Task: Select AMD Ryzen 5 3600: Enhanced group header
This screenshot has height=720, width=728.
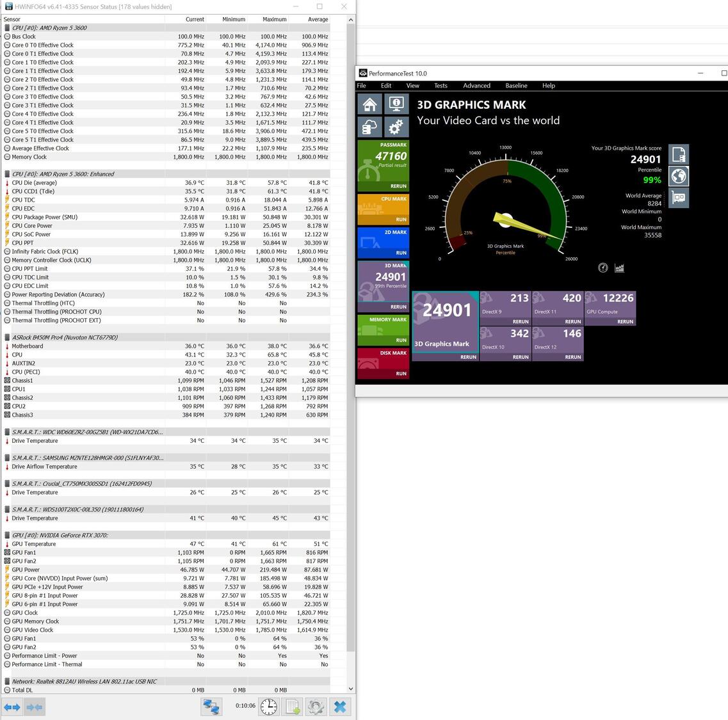Action: 166,174
